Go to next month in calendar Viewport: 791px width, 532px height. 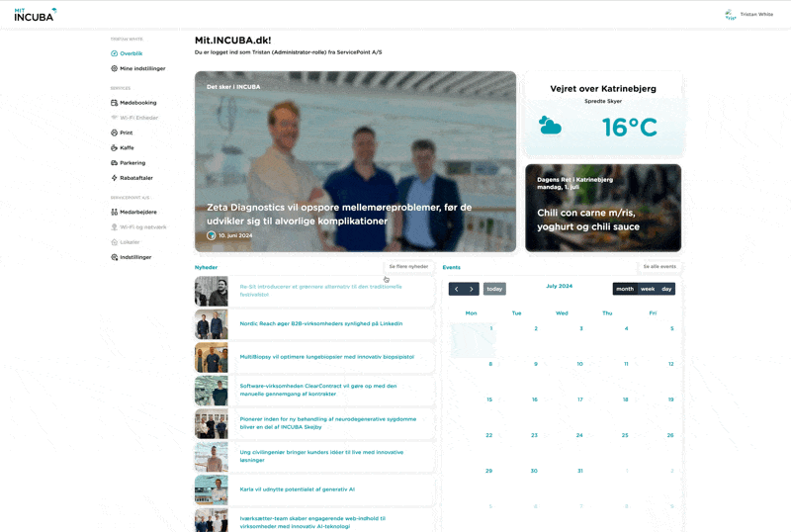(472, 289)
